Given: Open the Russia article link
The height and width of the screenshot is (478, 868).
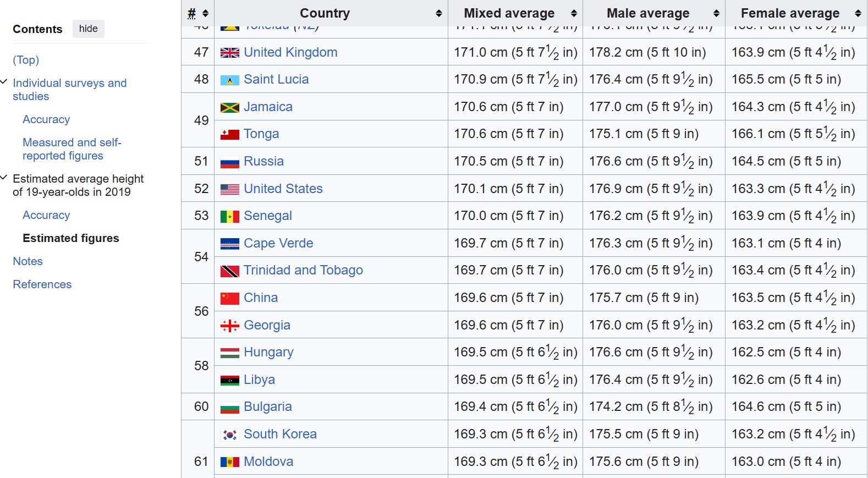Looking at the screenshot, I should [x=263, y=161].
